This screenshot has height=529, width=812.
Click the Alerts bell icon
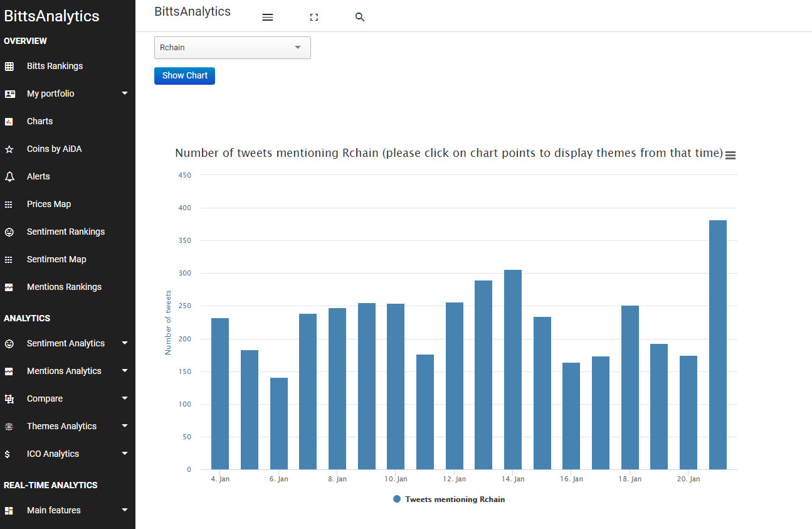tap(9, 177)
